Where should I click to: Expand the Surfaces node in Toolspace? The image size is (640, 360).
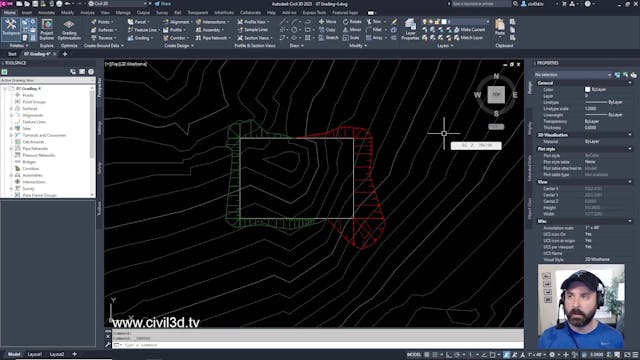coord(11,109)
